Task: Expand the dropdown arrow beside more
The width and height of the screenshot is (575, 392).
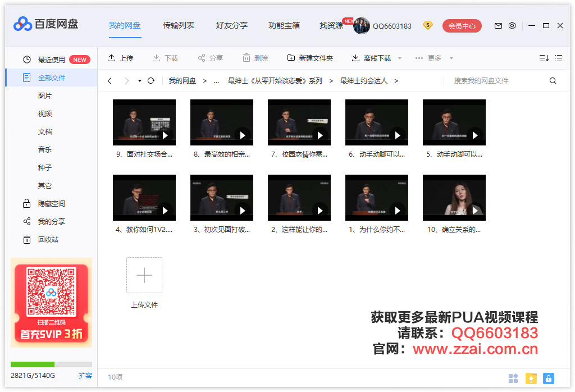Action: [x=451, y=58]
